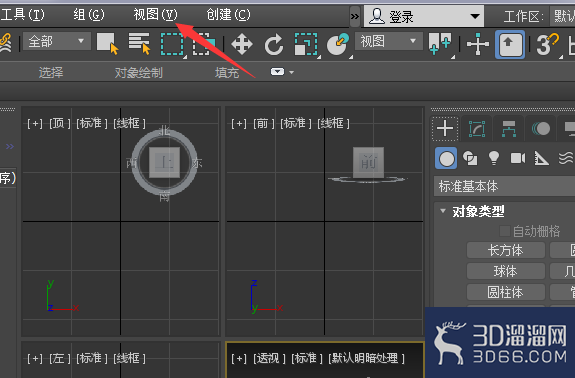Click 东 on the ViewCube compass
This screenshot has height=378, width=575.
(197, 163)
